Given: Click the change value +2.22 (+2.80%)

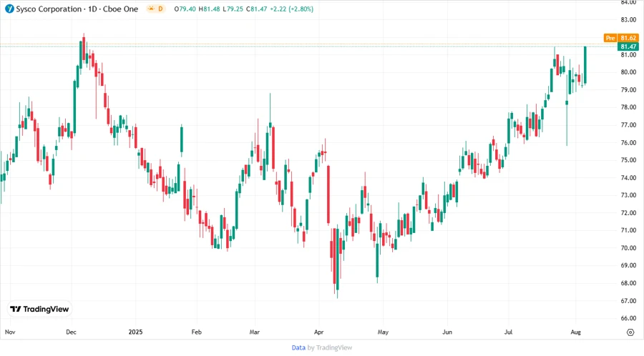Looking at the screenshot, I should pos(292,9).
